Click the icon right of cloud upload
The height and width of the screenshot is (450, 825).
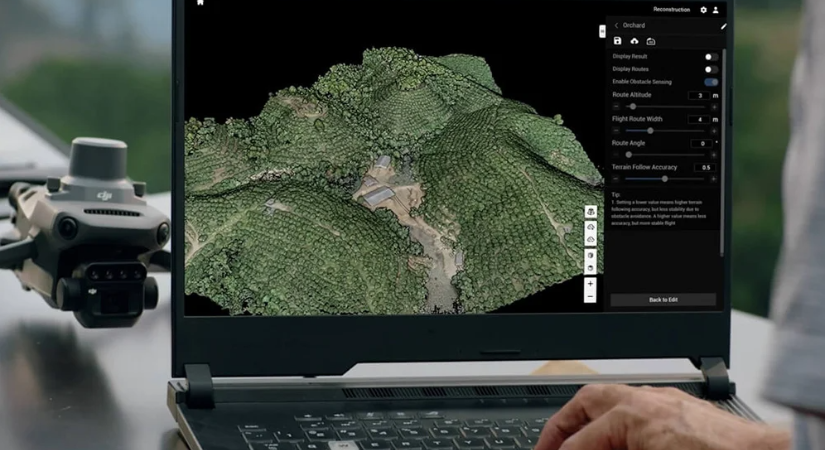(651, 42)
